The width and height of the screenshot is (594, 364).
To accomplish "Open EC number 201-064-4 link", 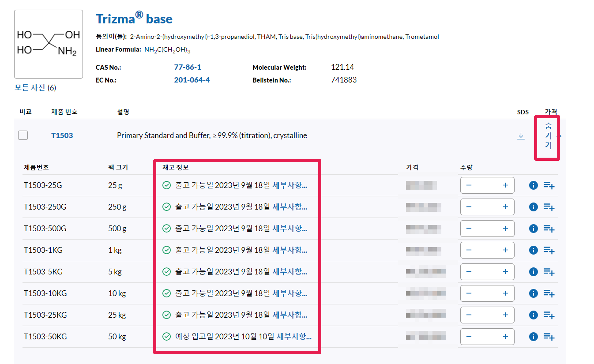I will 192,80.
